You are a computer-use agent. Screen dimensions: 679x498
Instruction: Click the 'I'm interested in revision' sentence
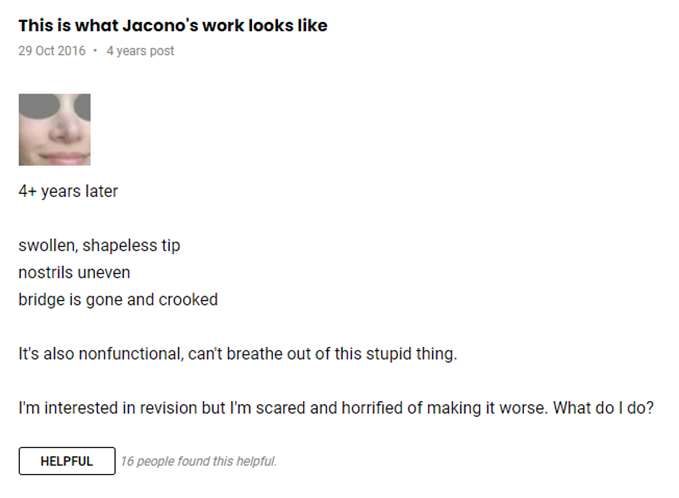tap(284, 408)
